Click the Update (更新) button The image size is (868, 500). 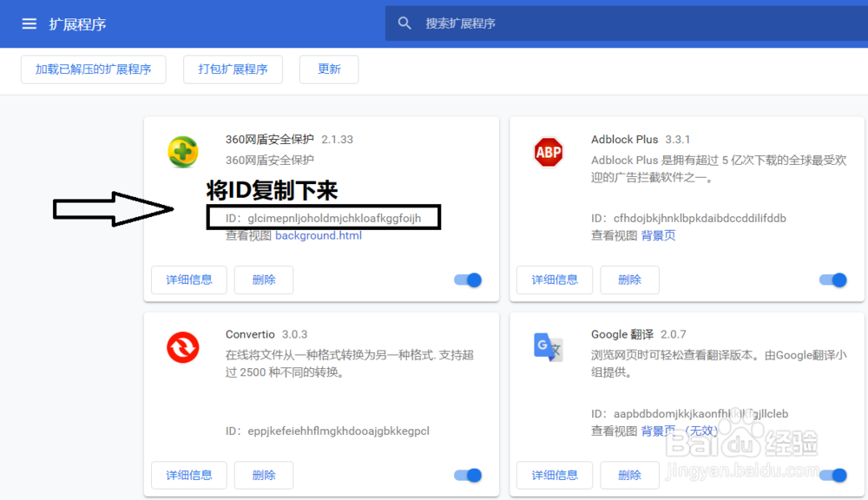pos(329,69)
